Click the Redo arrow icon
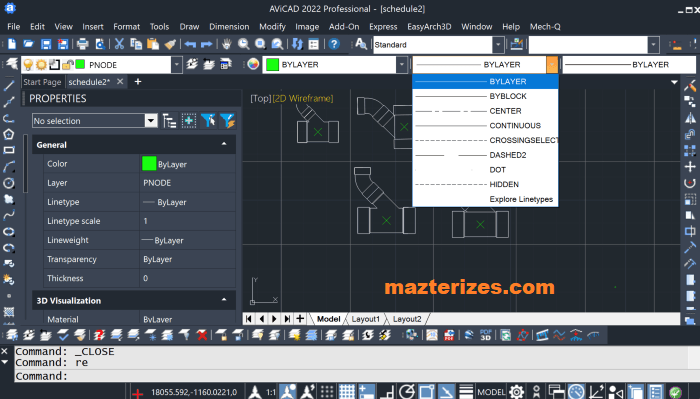The height and width of the screenshot is (399, 700). 206,44
